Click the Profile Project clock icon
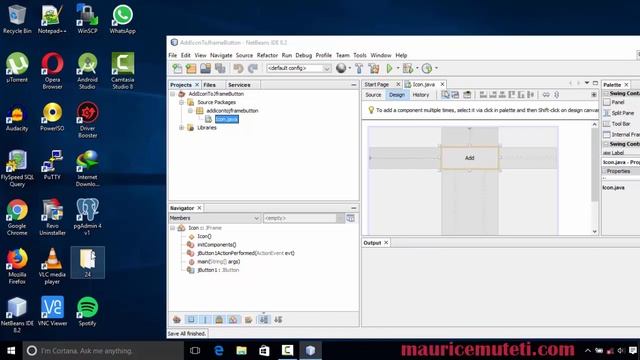Viewport: 640px width, 360px height. 427,68
